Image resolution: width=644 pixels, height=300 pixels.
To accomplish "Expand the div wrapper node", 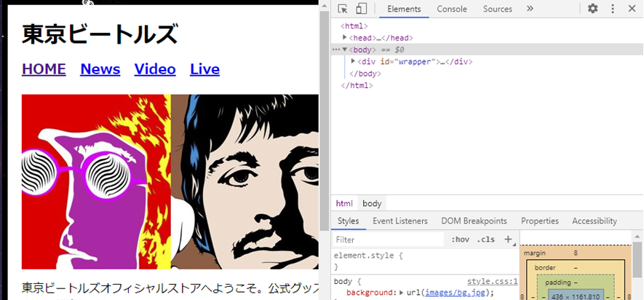I will coord(353,61).
